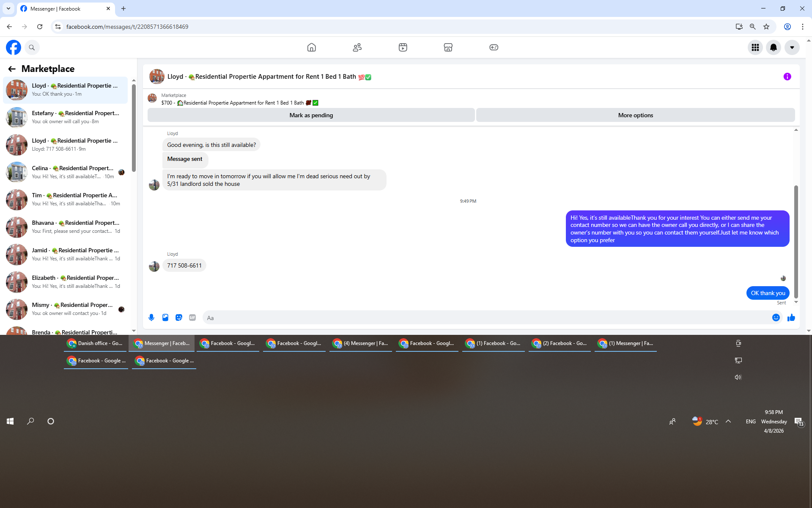Open the (4) Messenger taskbar window
This screenshot has width=812, height=508.
pyautogui.click(x=361, y=343)
